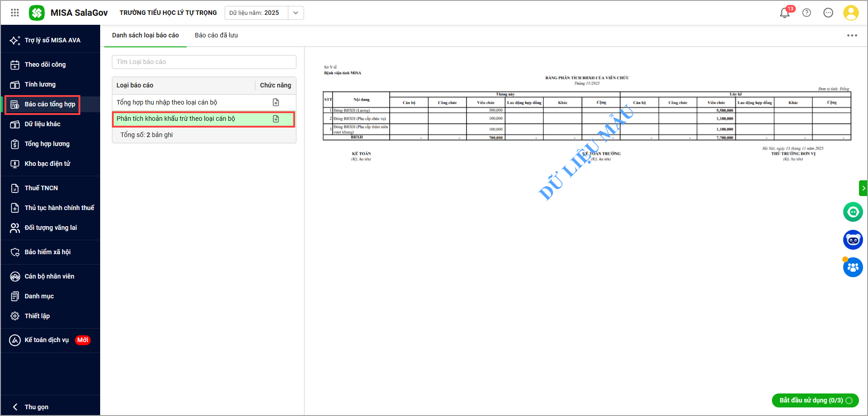Open Trợ lý số MISA AVA
This screenshot has height=416, width=868.
[x=52, y=40]
